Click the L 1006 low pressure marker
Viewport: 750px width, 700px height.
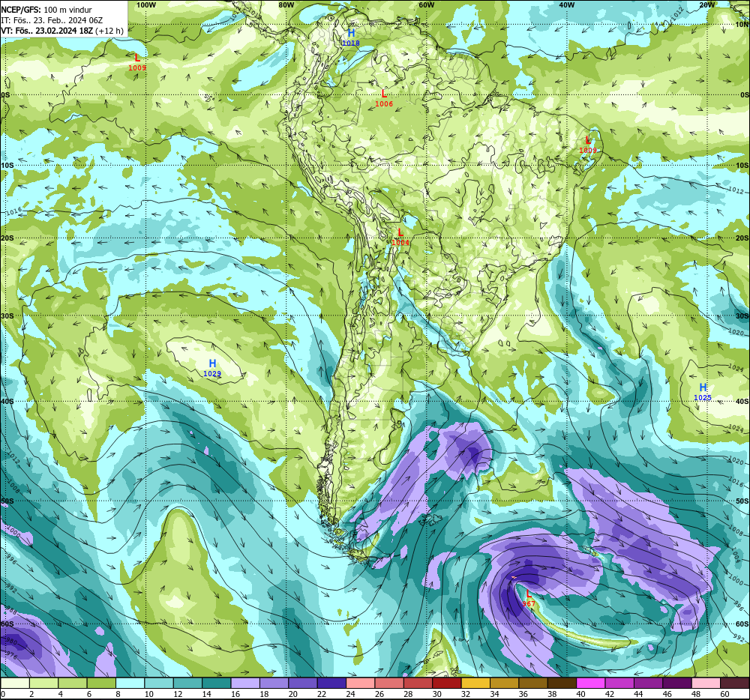click(x=384, y=98)
